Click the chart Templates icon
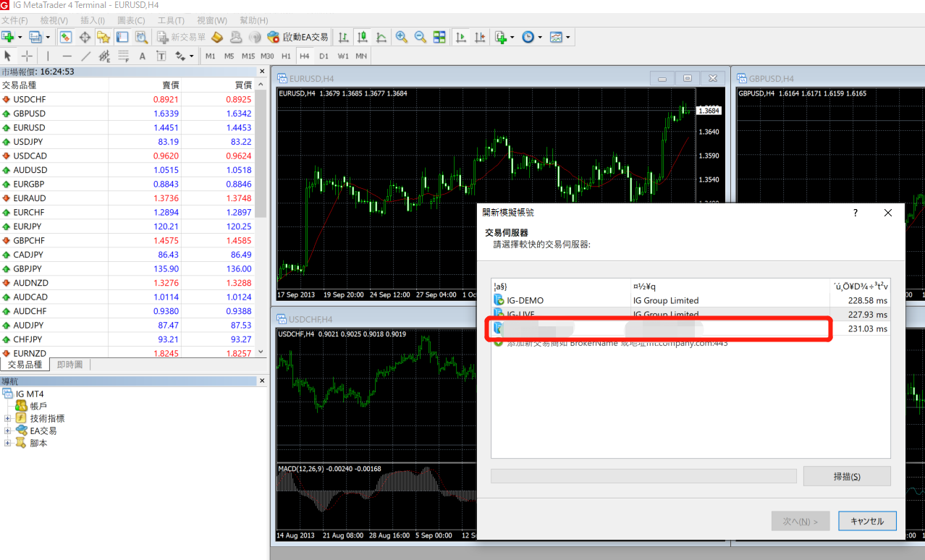 [x=556, y=37]
